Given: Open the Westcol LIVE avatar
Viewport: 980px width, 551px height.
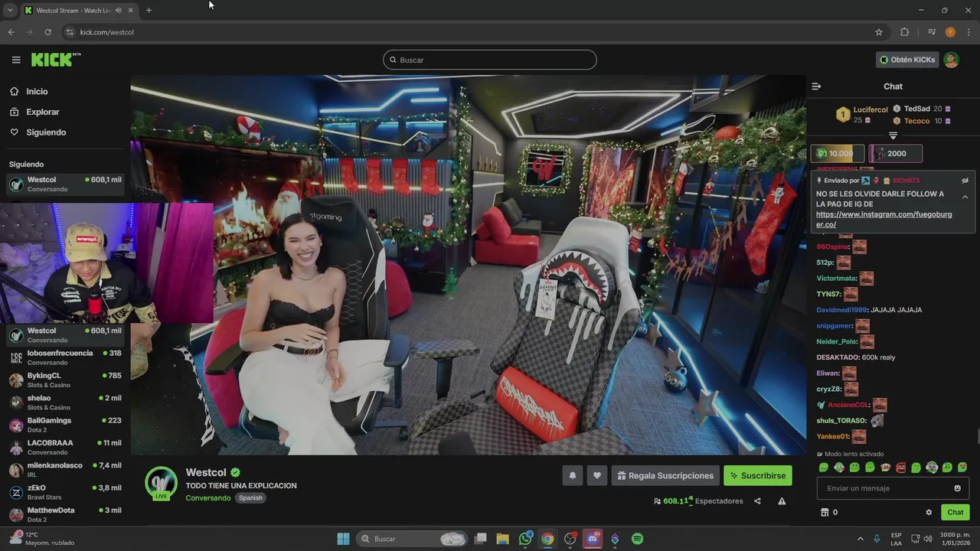Looking at the screenshot, I should click(161, 483).
